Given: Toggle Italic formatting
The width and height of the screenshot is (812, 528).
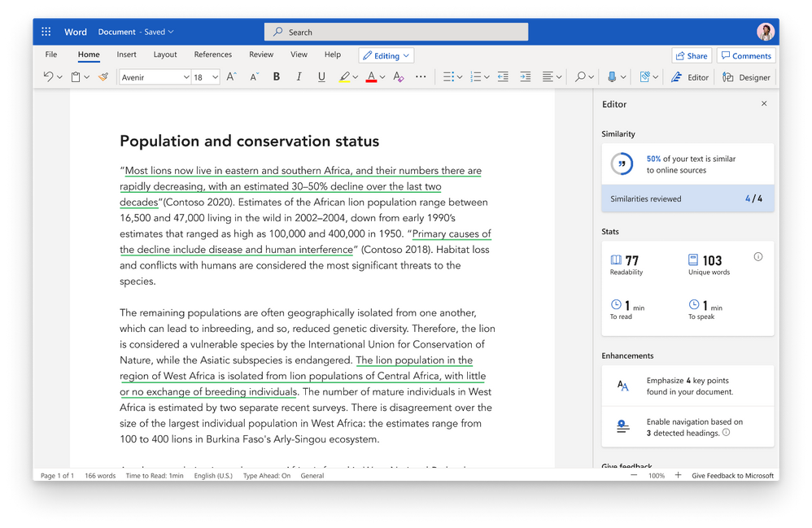Looking at the screenshot, I should 299,76.
